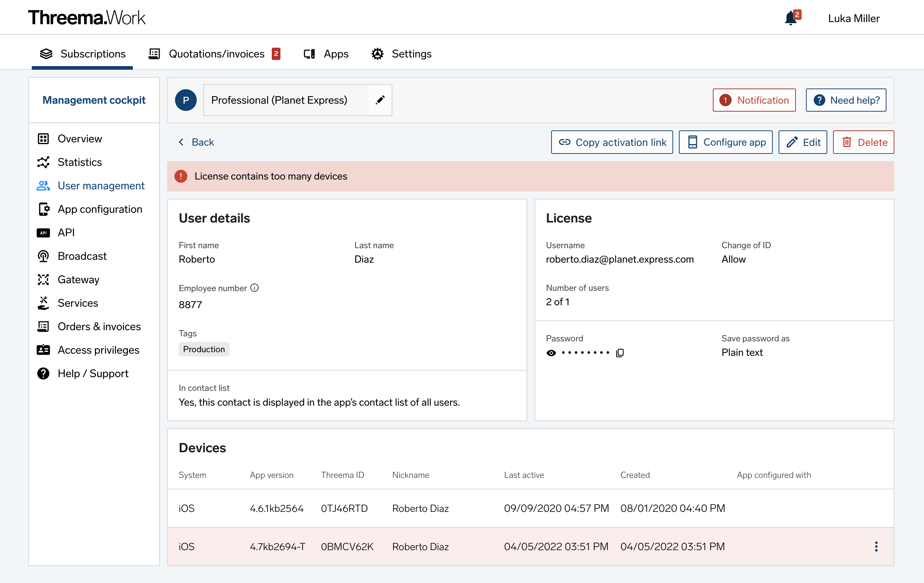Click the Threema.Work logo

pos(87,18)
